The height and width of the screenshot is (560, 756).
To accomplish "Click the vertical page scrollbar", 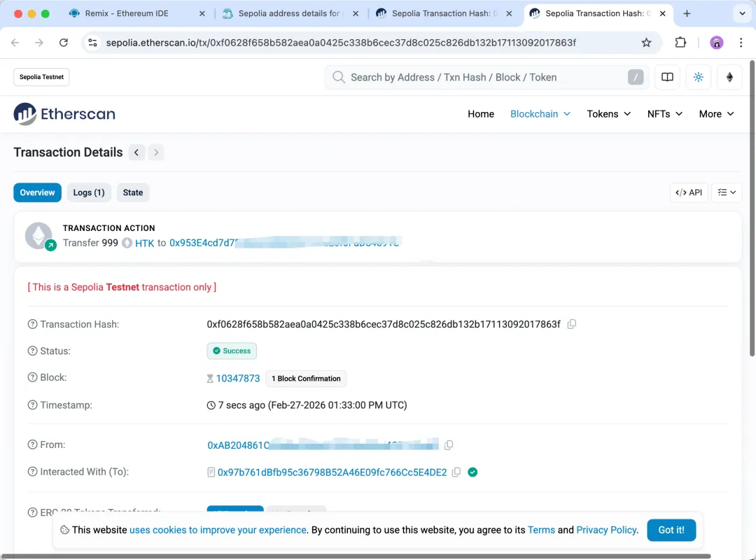I will point(752,209).
